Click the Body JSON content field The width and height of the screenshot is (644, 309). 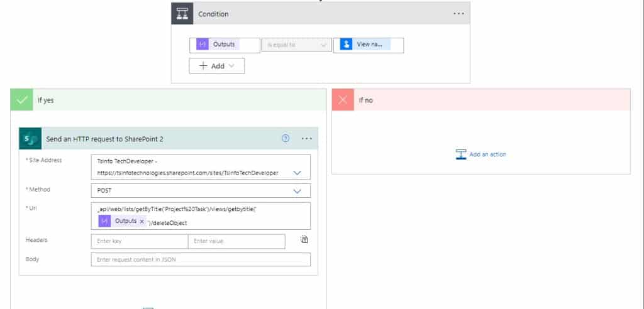click(x=201, y=259)
